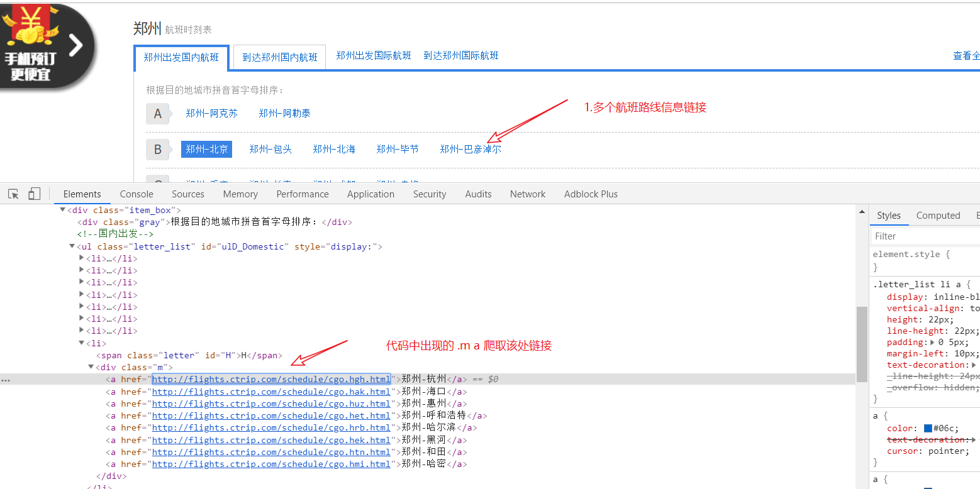980x489 pixels.
Task: Click the 郑州-巴彦淖尔 route link
Action: click(470, 148)
